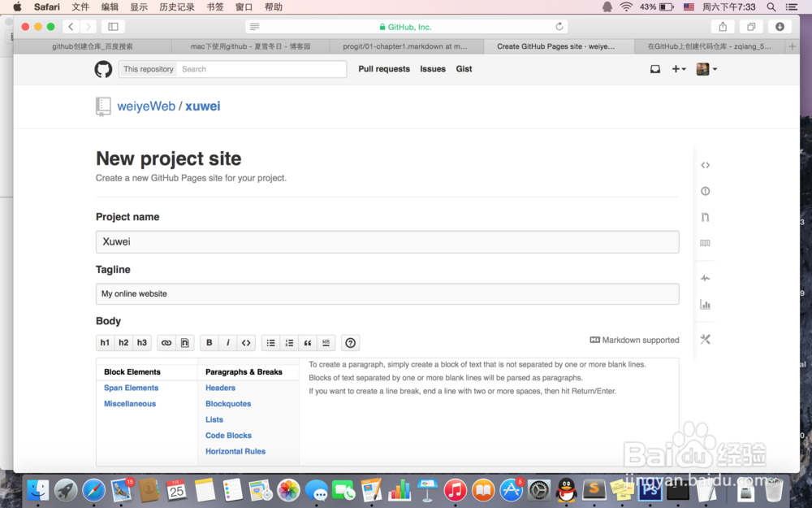
Task: Open the Settings tools icon in sidebar
Action: pos(706,339)
